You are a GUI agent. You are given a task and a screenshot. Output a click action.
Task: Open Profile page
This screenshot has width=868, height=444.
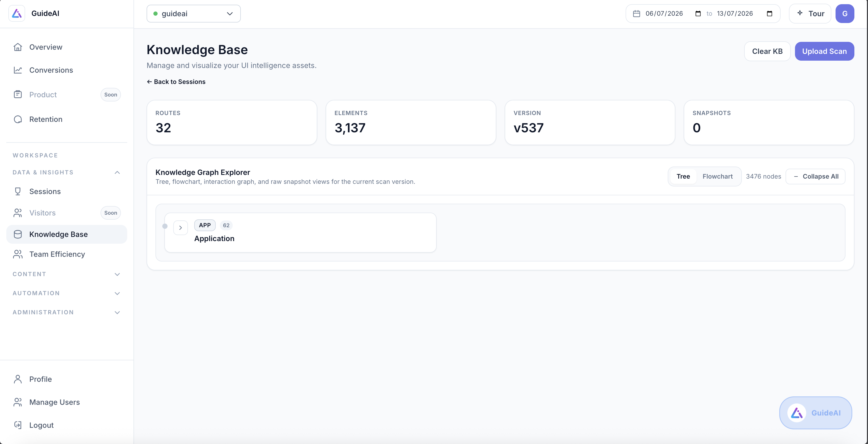[67, 379]
